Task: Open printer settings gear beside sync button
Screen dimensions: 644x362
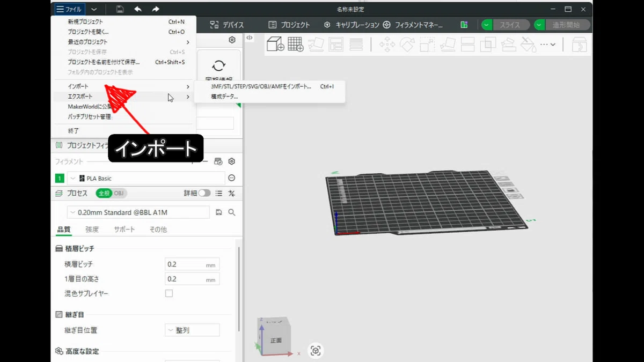Action: coord(232,40)
